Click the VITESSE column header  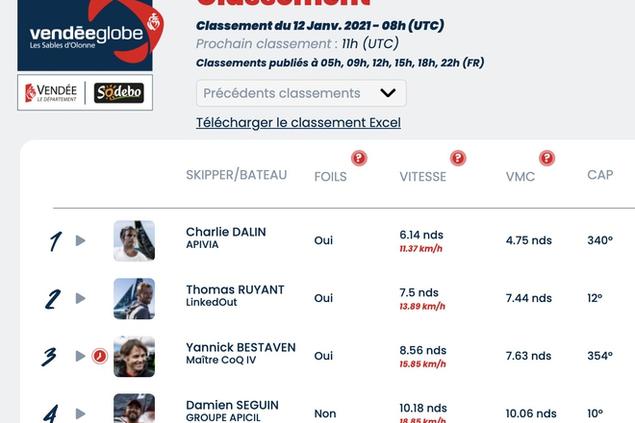(x=423, y=176)
